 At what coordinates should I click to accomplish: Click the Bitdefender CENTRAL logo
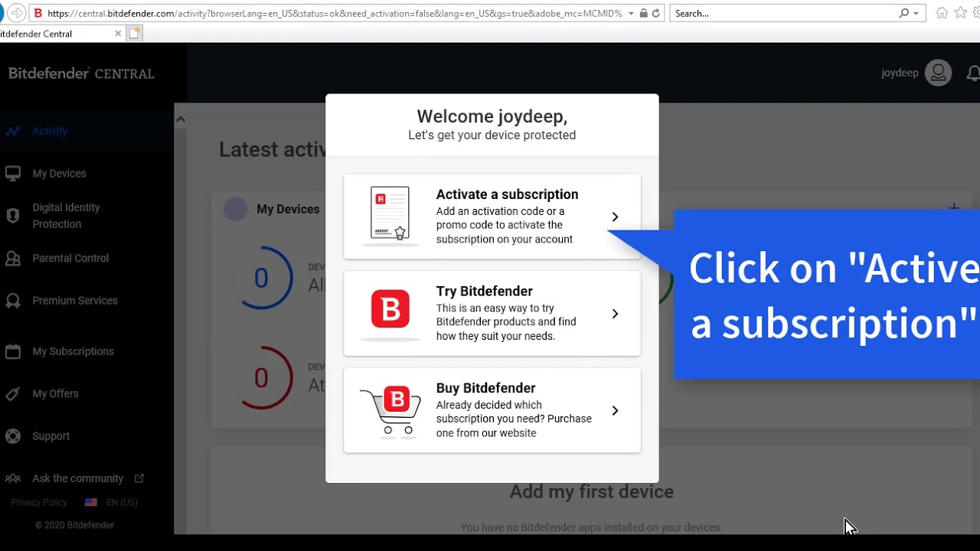tap(81, 73)
